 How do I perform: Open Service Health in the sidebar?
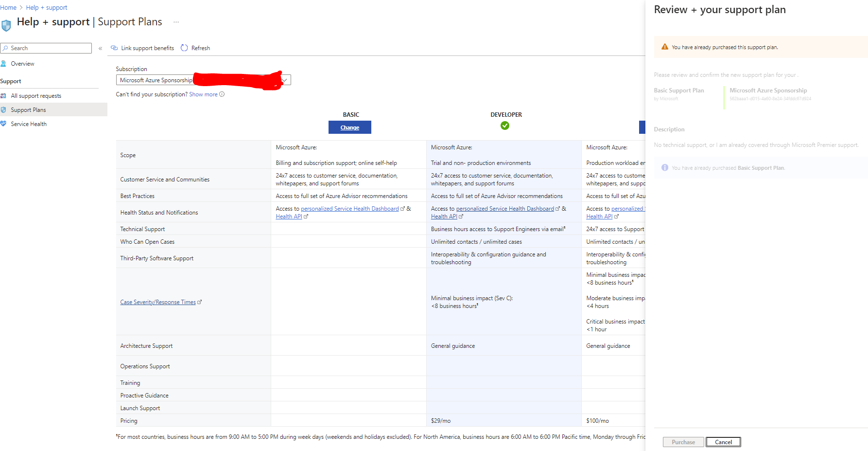29,124
